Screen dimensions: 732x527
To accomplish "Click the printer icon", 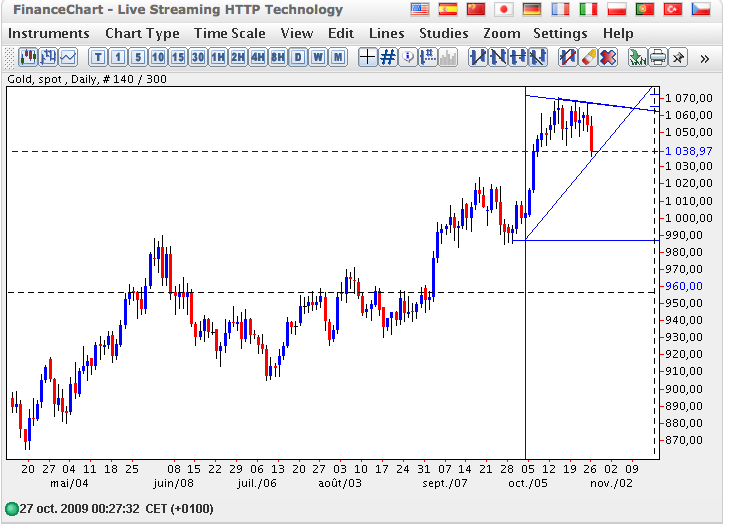I will tap(658, 57).
